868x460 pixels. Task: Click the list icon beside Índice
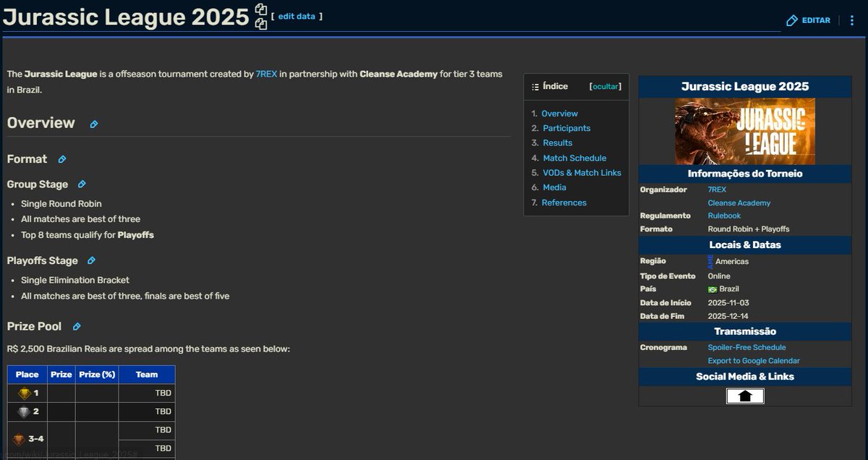(535, 87)
